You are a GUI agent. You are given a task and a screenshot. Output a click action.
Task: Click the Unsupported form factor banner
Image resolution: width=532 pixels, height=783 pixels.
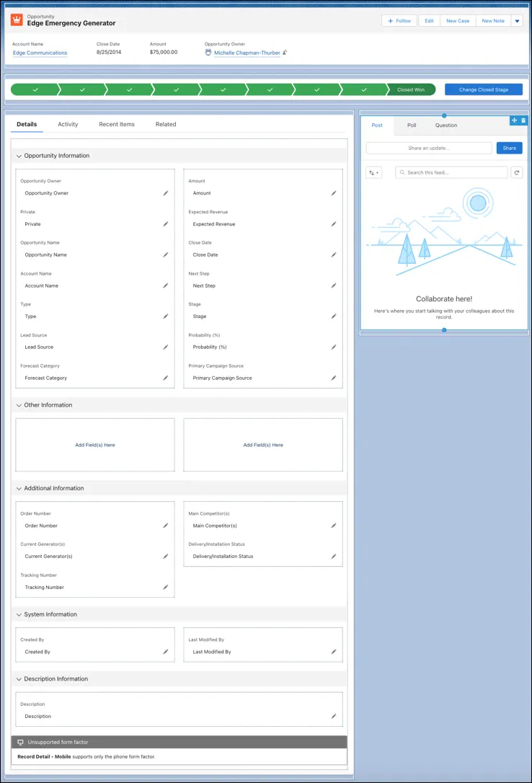tap(179, 742)
